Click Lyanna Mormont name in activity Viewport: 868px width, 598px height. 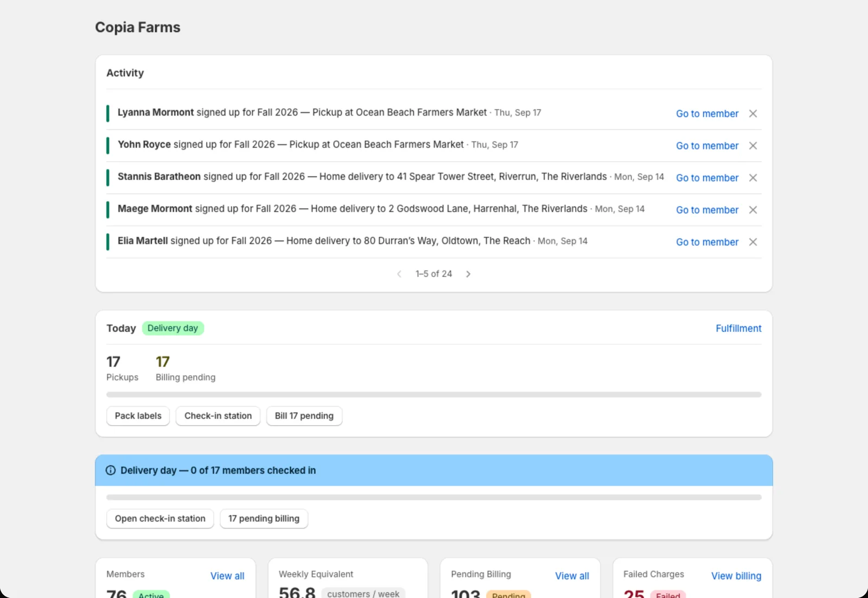pyautogui.click(x=156, y=112)
